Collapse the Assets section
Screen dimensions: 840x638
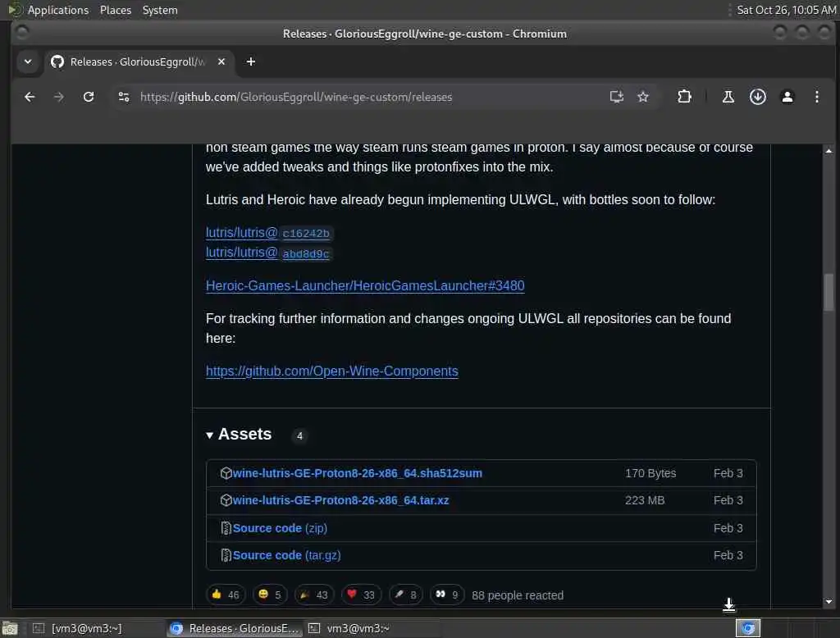click(239, 435)
